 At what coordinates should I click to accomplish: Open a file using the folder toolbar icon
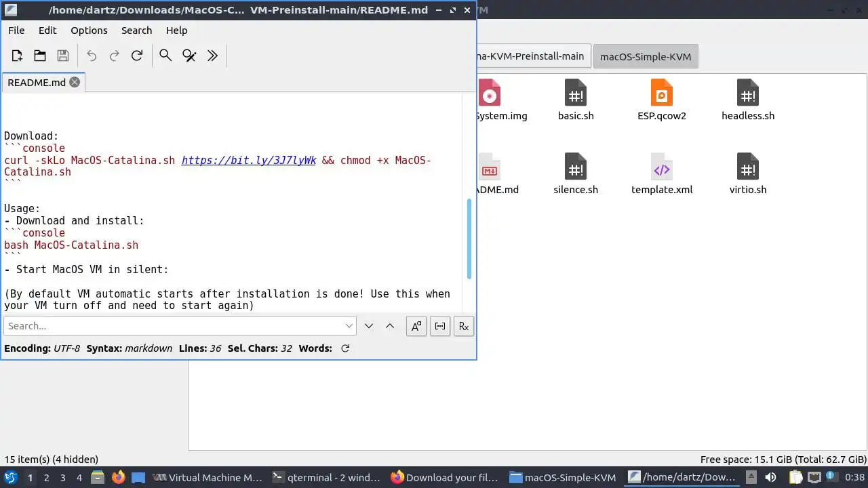point(40,56)
